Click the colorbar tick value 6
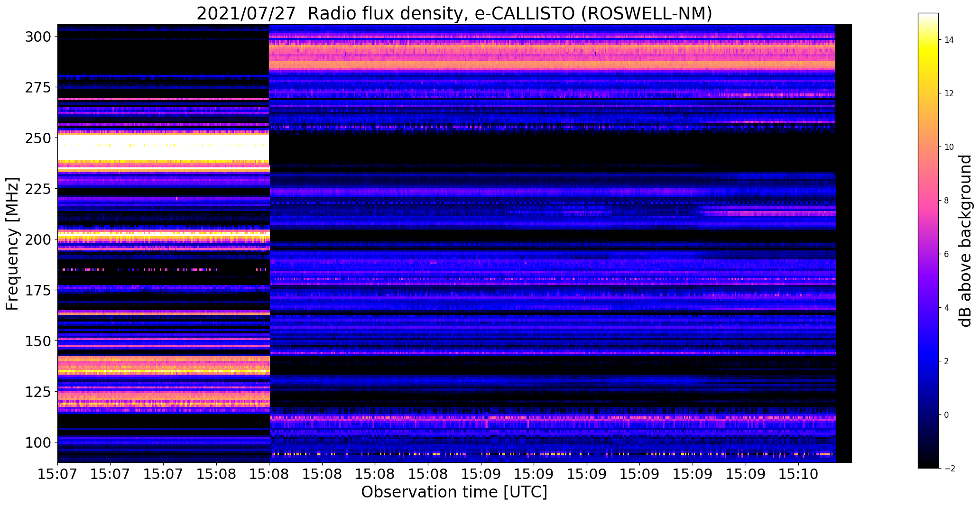Screen dimensions: 980x506 coord(947,254)
